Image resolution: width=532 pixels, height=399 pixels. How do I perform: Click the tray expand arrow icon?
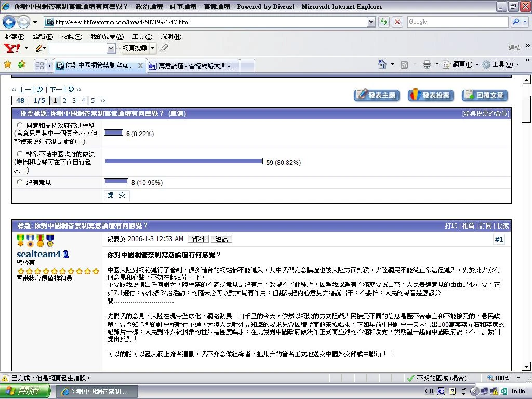(474, 391)
